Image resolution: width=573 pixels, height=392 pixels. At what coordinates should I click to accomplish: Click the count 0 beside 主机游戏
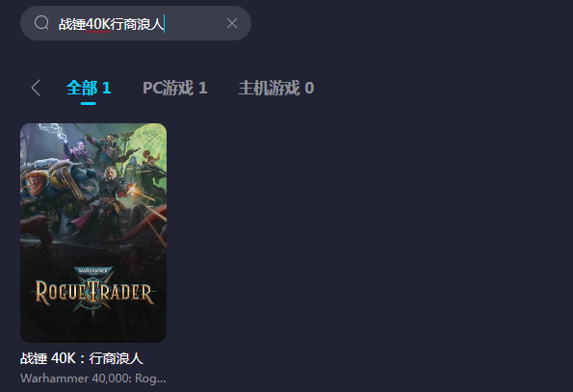point(309,88)
